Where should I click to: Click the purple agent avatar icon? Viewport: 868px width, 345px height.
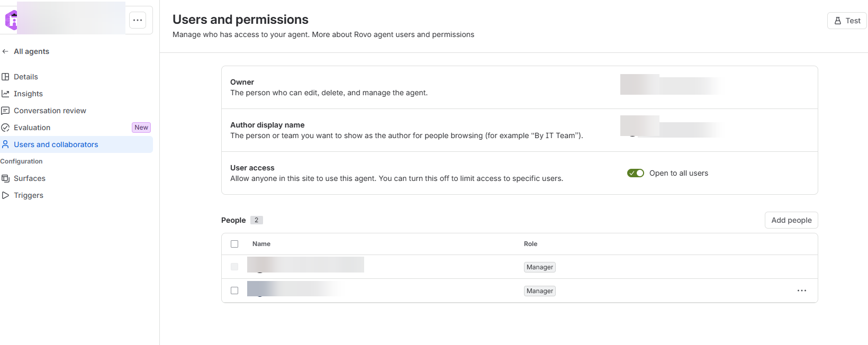[x=11, y=20]
